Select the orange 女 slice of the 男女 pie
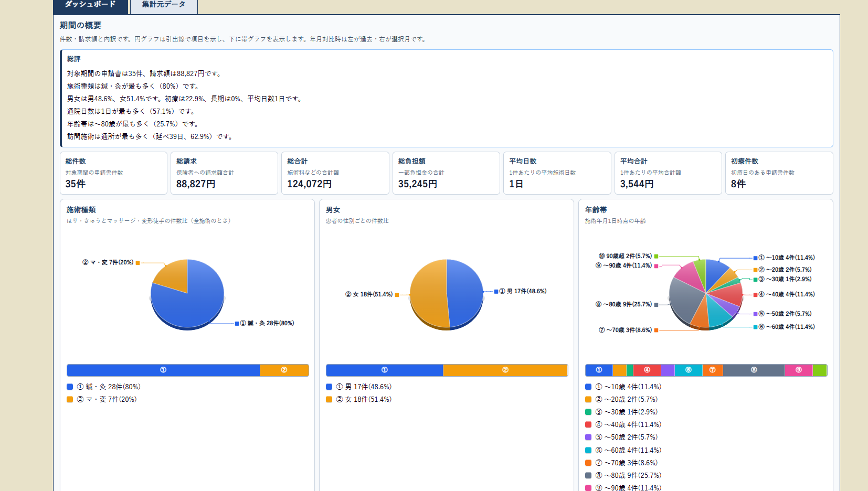This screenshot has height=491, width=868. click(x=428, y=294)
